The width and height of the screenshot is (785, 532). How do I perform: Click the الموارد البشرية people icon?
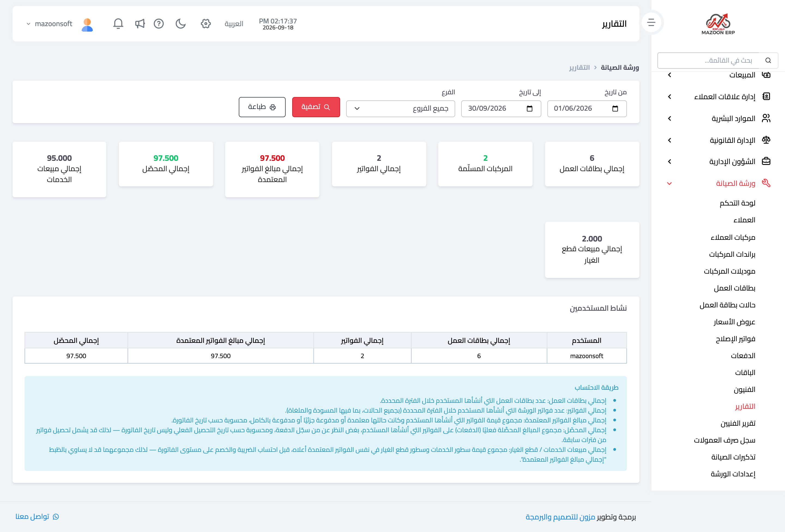(x=766, y=118)
